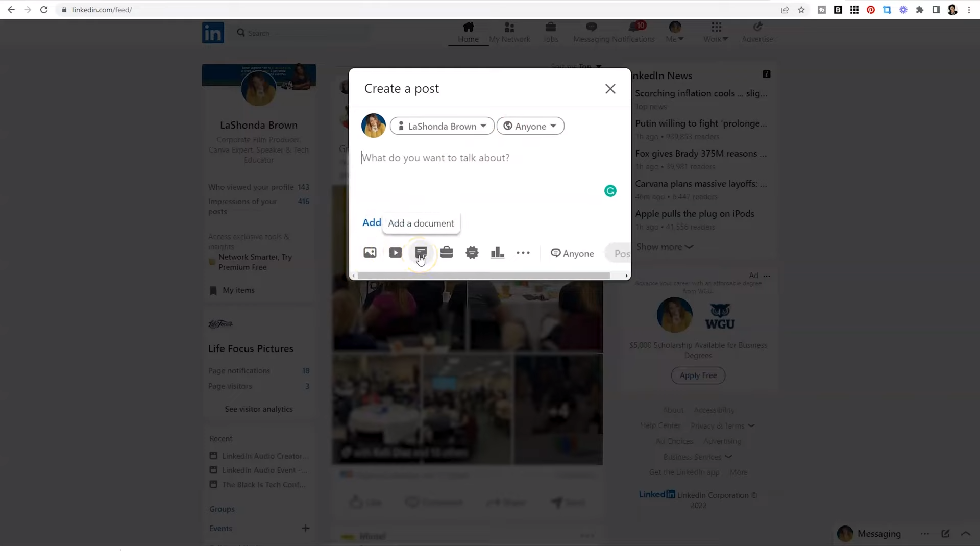Click the add video icon
This screenshot has width=980, height=551.
coord(395,253)
